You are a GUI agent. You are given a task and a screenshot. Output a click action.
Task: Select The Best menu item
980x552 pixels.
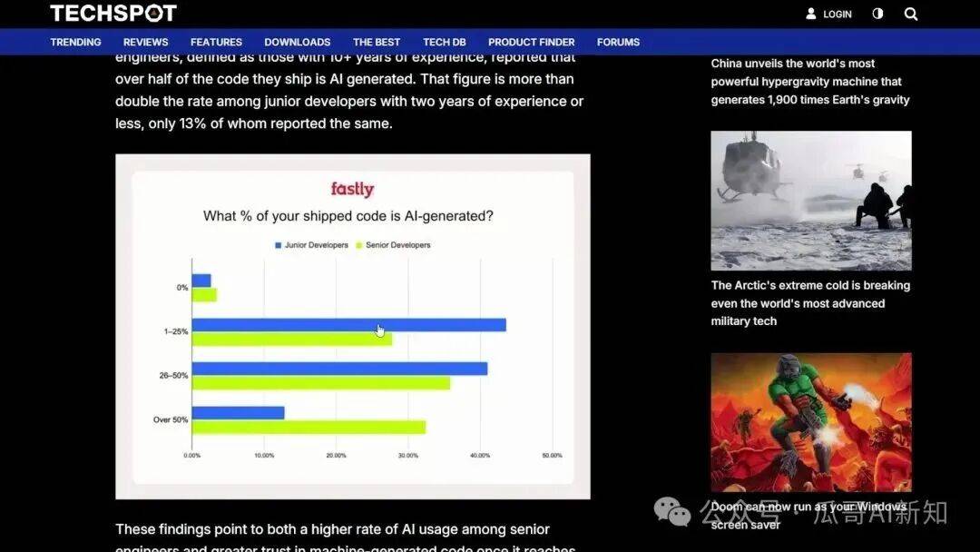click(376, 42)
